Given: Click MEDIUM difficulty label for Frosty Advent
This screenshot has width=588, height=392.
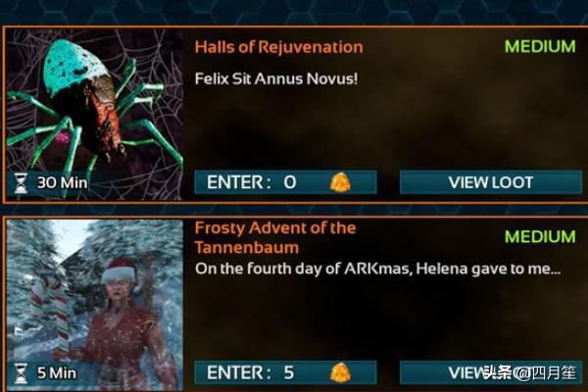Looking at the screenshot, I should pos(540,237).
